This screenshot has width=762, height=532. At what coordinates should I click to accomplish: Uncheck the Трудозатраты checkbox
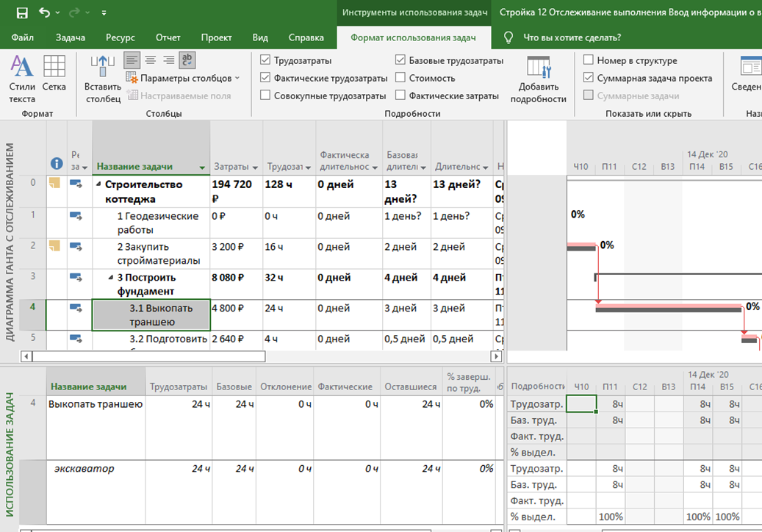265,61
